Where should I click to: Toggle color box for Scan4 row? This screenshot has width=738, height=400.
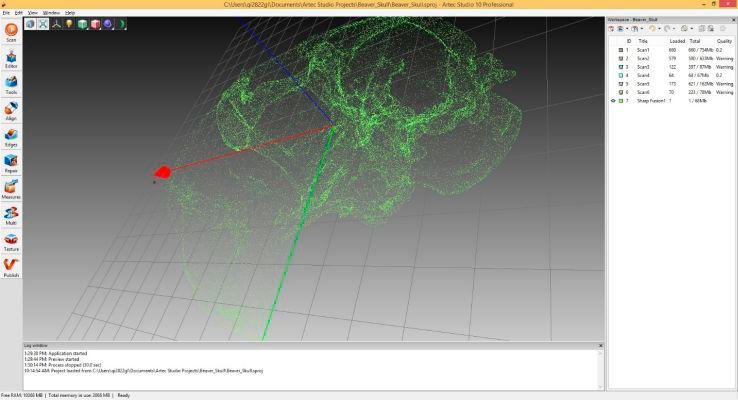click(x=621, y=75)
